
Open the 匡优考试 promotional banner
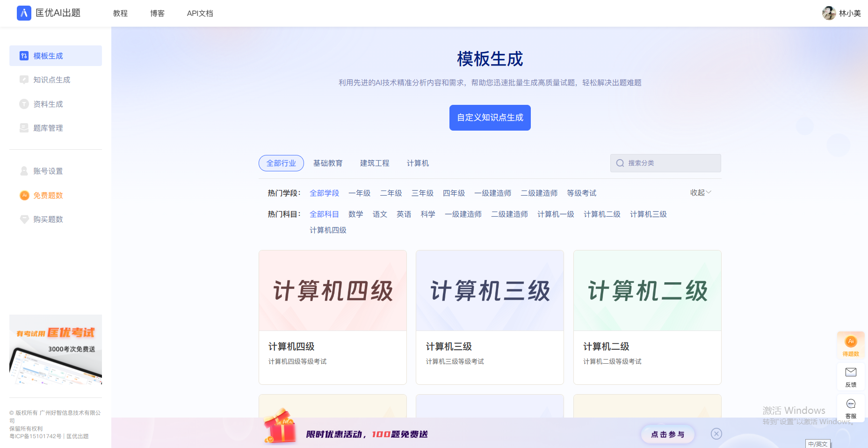56,350
